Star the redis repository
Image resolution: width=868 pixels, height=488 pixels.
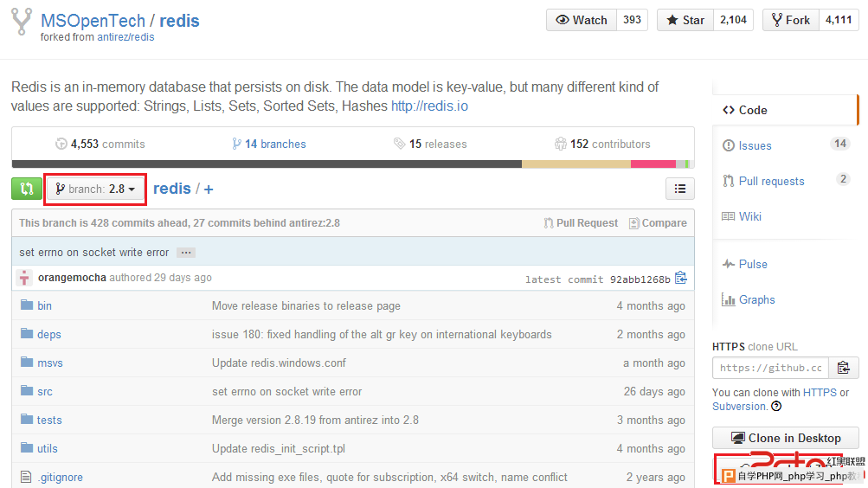pyautogui.click(x=685, y=20)
